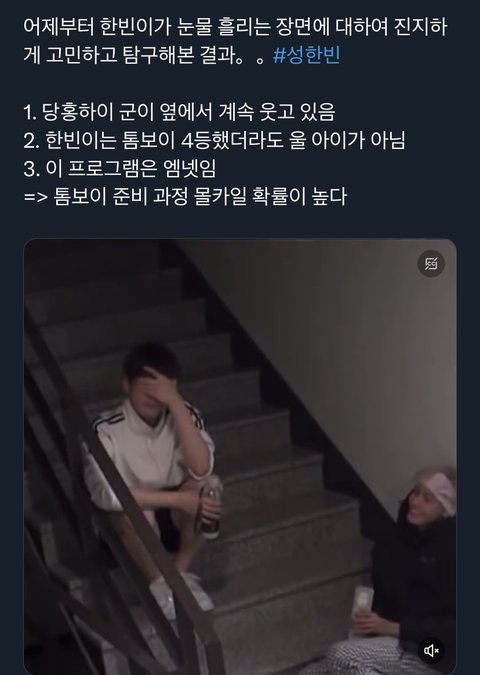Open the #성한빈 hashtag link
This screenshot has width=480, height=675.
coord(307,55)
